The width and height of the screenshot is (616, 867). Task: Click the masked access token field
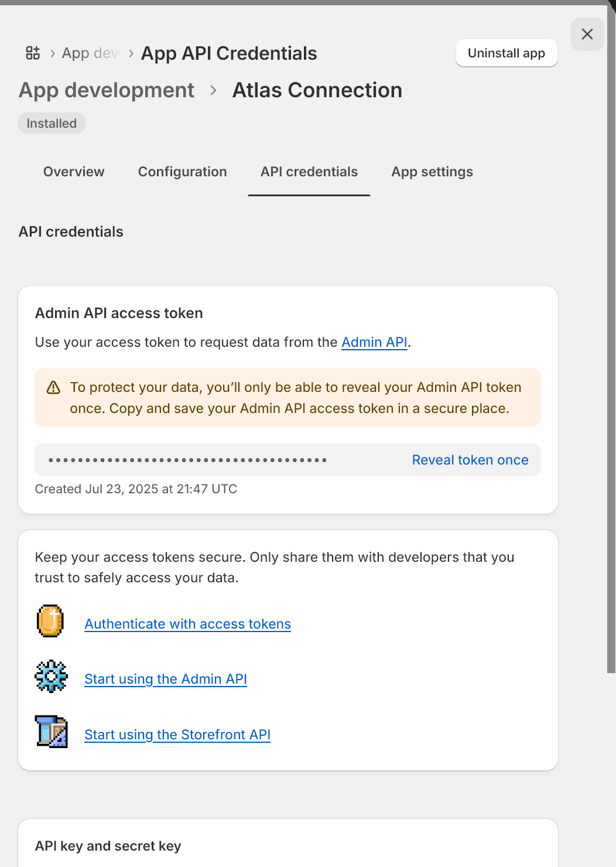click(288, 460)
